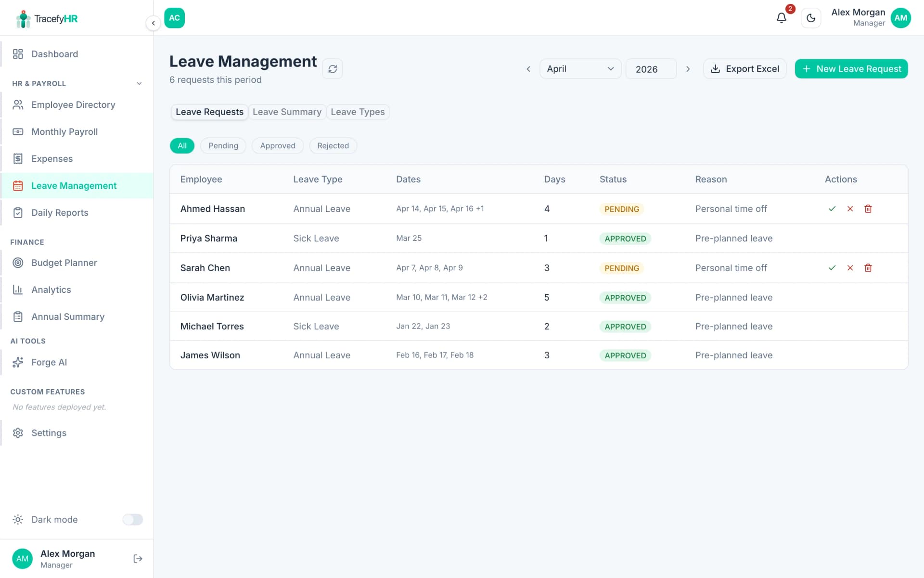Switch to the Leave Summary tab
This screenshot has height=578, width=924.
click(287, 112)
